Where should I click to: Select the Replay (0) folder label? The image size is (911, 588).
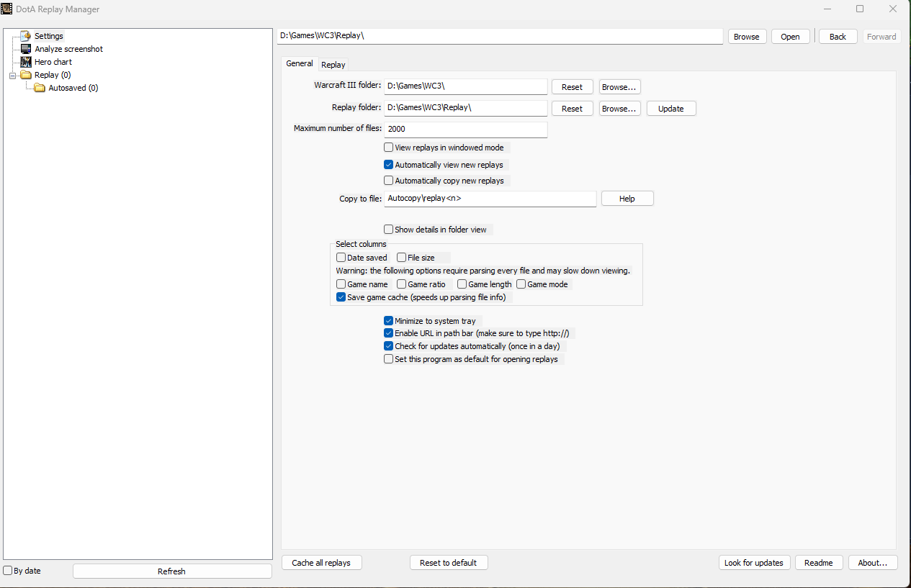(53, 75)
